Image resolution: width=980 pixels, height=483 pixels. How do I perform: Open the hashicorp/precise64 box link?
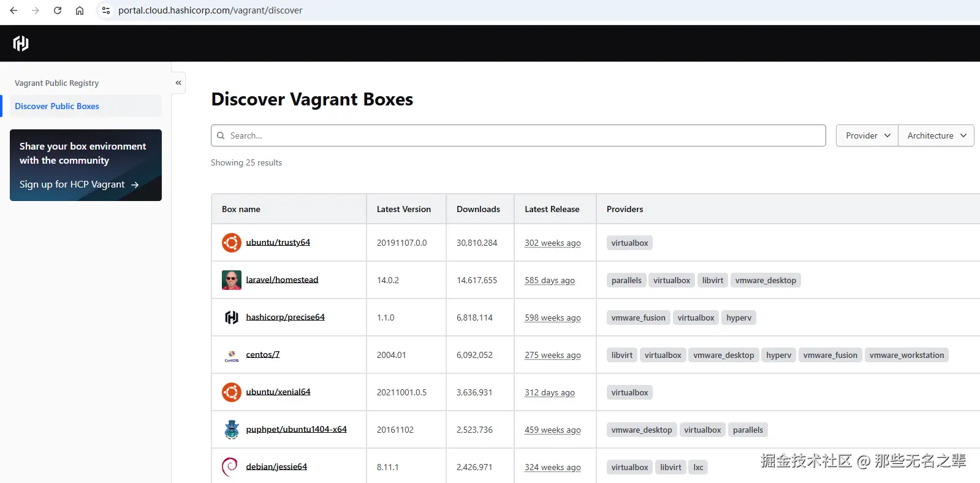pyautogui.click(x=285, y=317)
